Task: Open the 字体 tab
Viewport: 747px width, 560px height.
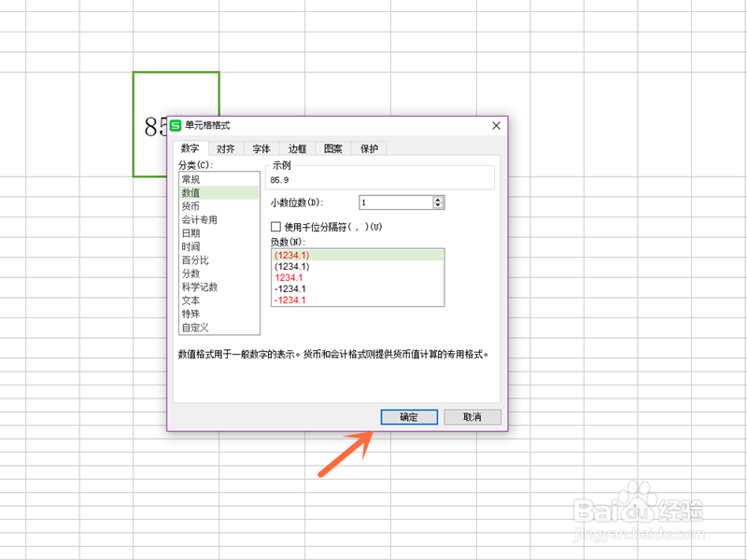Action: tap(261, 148)
